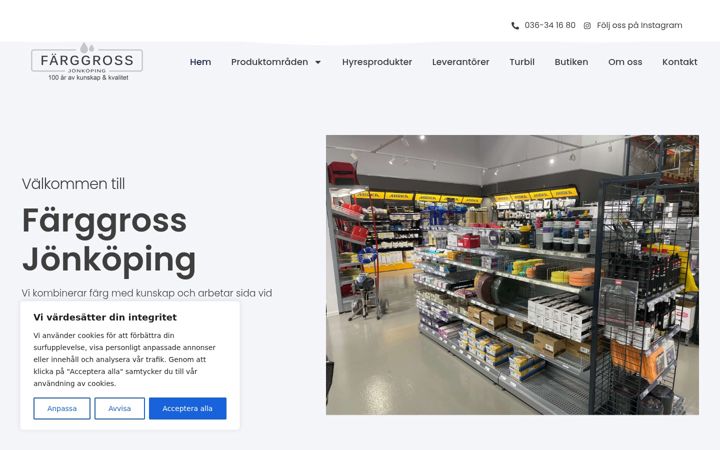The image size is (720, 450).
Task: Click the phone icon in the top bar
Action: click(x=515, y=26)
